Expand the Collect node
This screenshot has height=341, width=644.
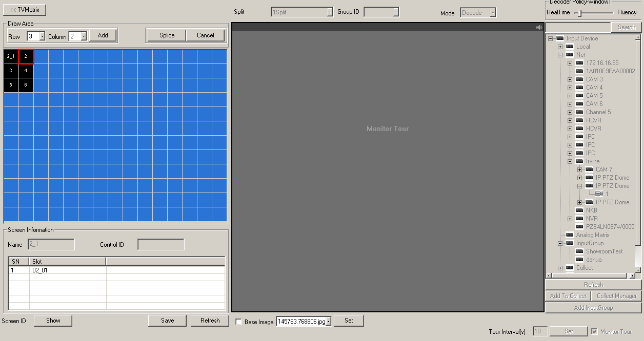pyautogui.click(x=560, y=268)
